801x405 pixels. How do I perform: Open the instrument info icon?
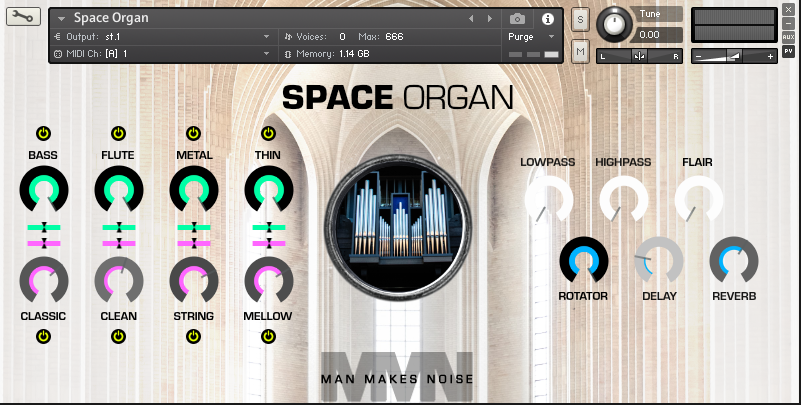548,19
